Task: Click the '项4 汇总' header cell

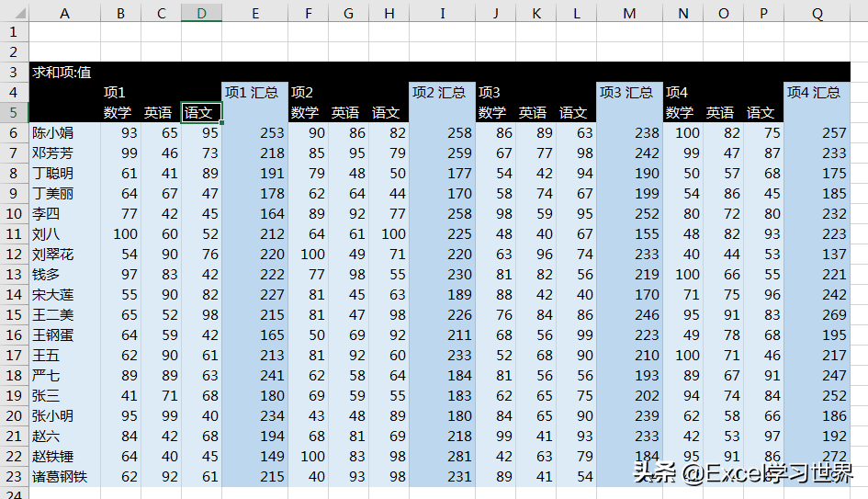Action: [817, 93]
